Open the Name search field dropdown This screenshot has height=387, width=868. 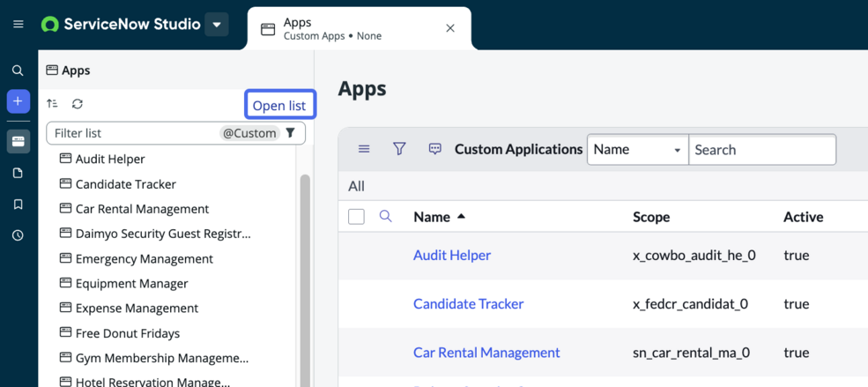pyautogui.click(x=638, y=150)
